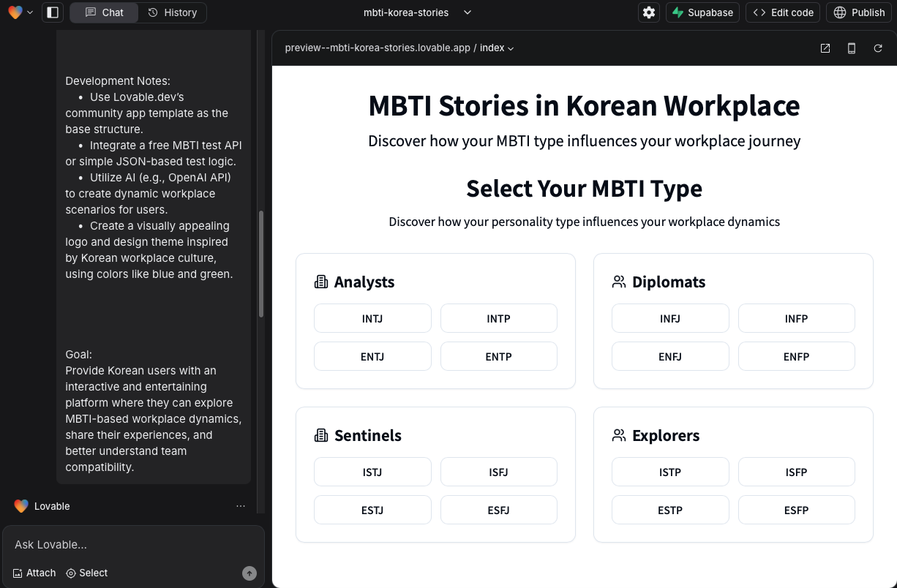Image resolution: width=897 pixels, height=588 pixels.
Task: Click the Diplomats people icon
Action: click(619, 282)
